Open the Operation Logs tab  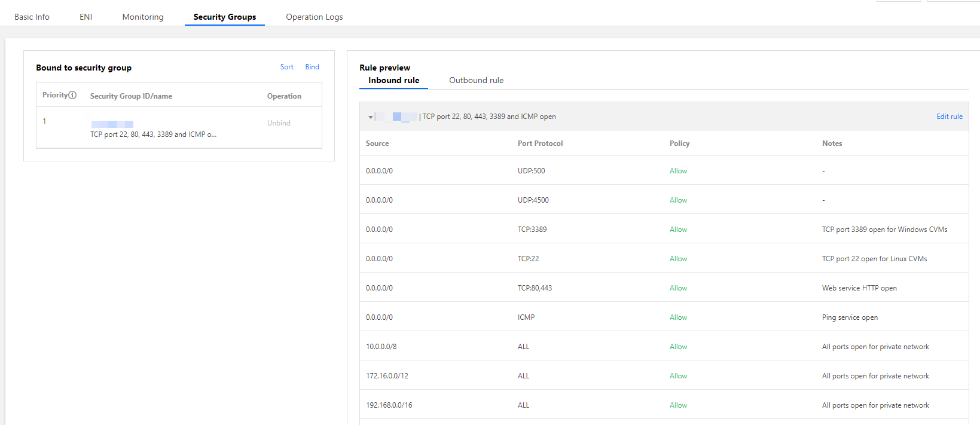pos(315,17)
